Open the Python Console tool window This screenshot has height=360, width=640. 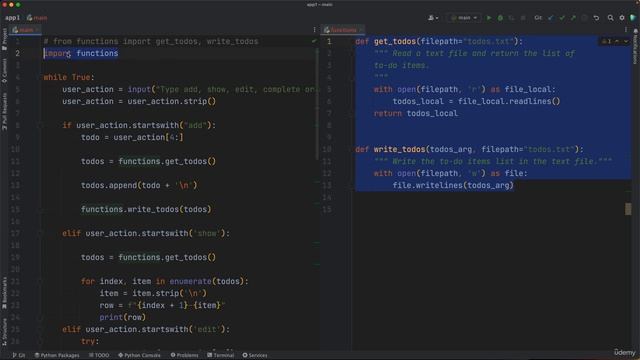point(140,355)
